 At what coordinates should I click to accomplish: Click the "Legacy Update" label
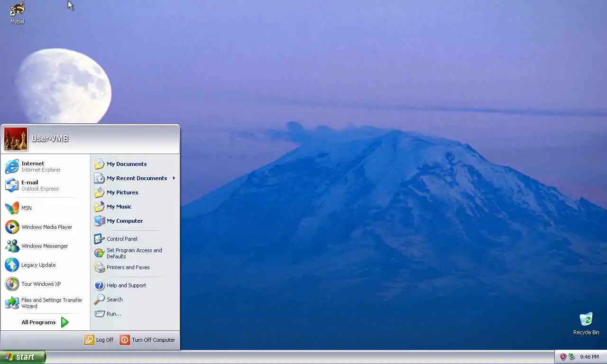(38, 265)
